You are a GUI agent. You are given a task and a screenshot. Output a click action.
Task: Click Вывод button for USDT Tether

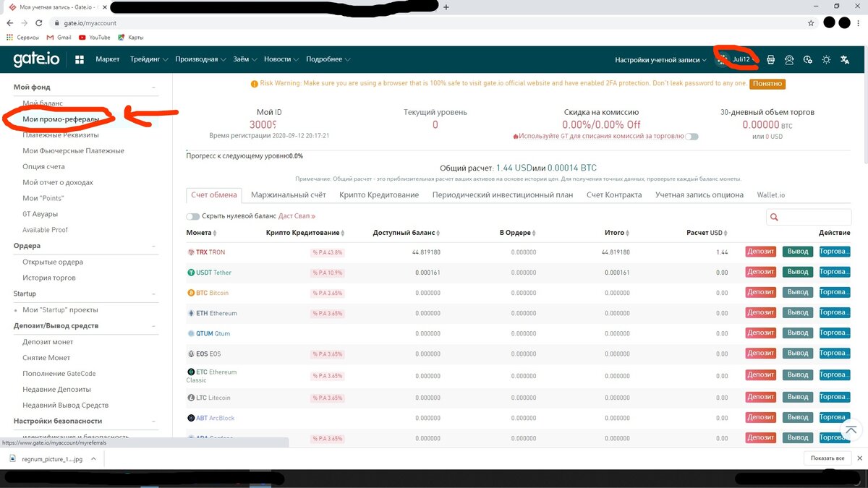[798, 273]
